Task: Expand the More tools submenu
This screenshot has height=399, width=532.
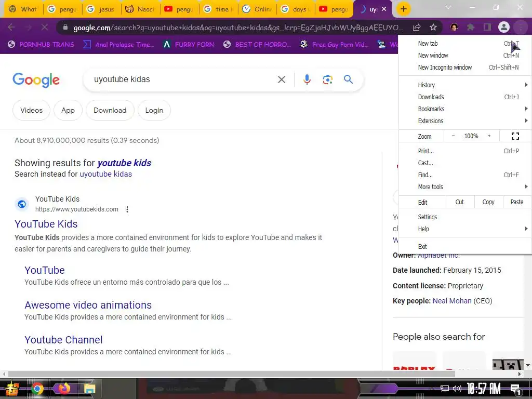Action: tap(465, 187)
